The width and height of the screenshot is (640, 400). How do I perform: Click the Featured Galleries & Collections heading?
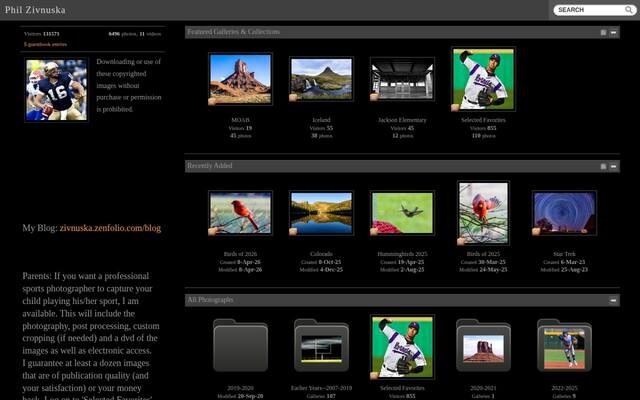coord(233,32)
